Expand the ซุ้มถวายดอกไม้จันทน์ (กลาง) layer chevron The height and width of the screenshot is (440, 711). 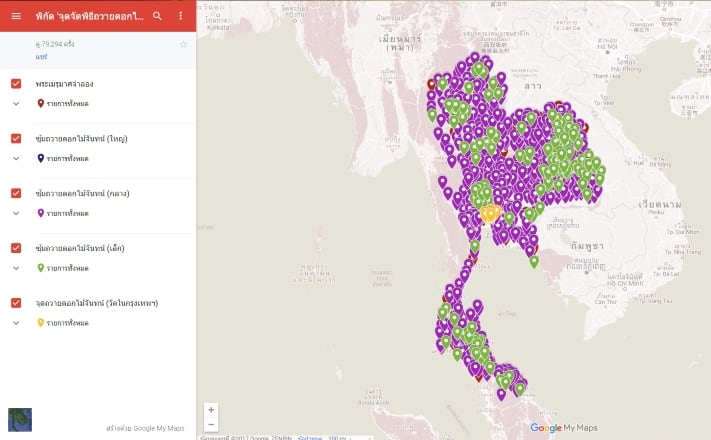[16, 213]
